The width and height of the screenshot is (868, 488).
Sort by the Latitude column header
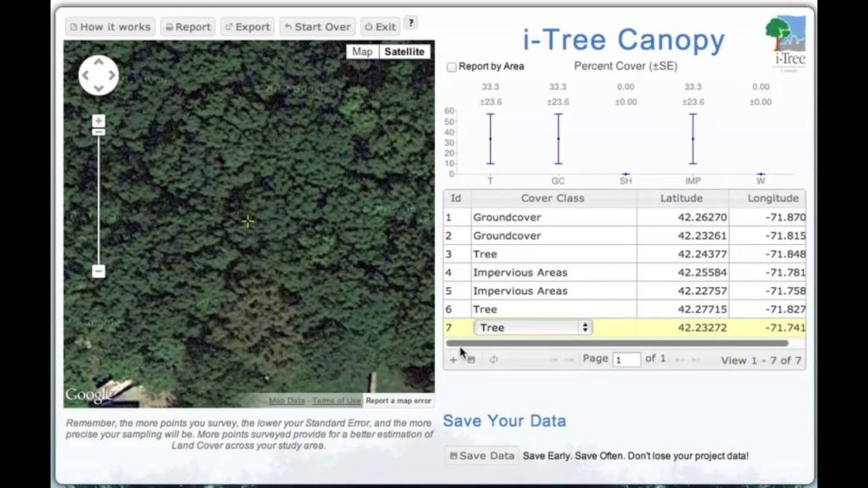coord(682,198)
